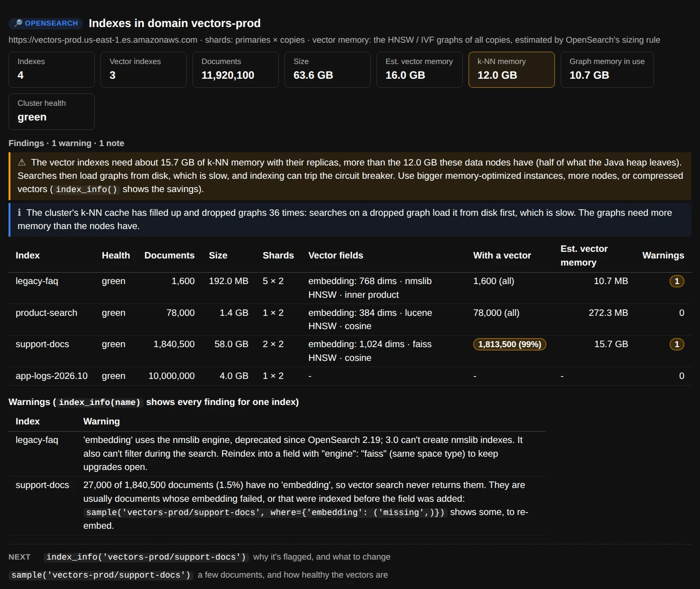Image resolution: width=700 pixels, height=589 pixels.
Task: Click the 'Est. vector memory' column header
Action: 584,256
